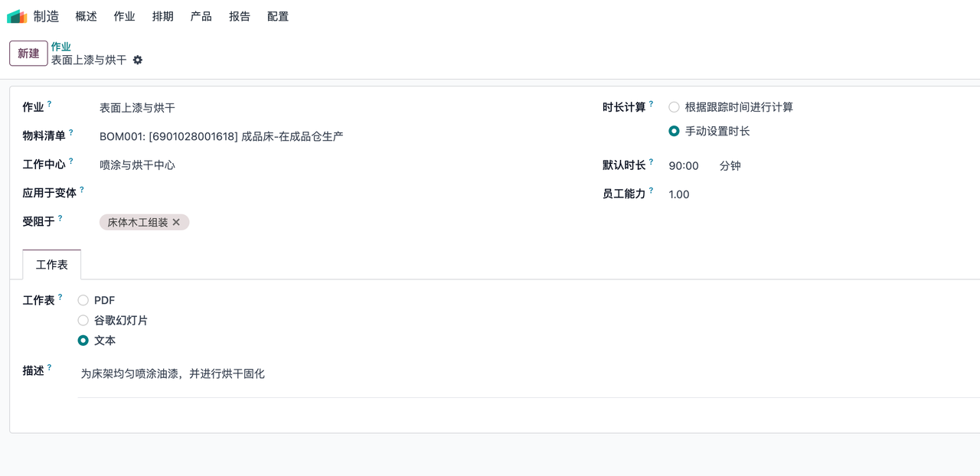The height and width of the screenshot is (476, 980).
Task: Click the help tooltip mark next to 作业 label
Action: coord(49,103)
